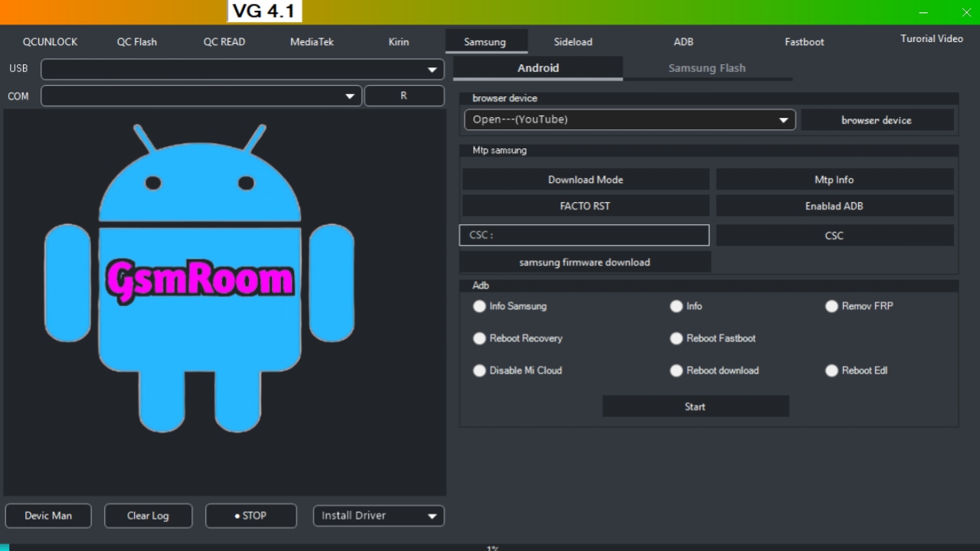
Task: Switch to the MediaTek tab
Action: [x=312, y=42]
